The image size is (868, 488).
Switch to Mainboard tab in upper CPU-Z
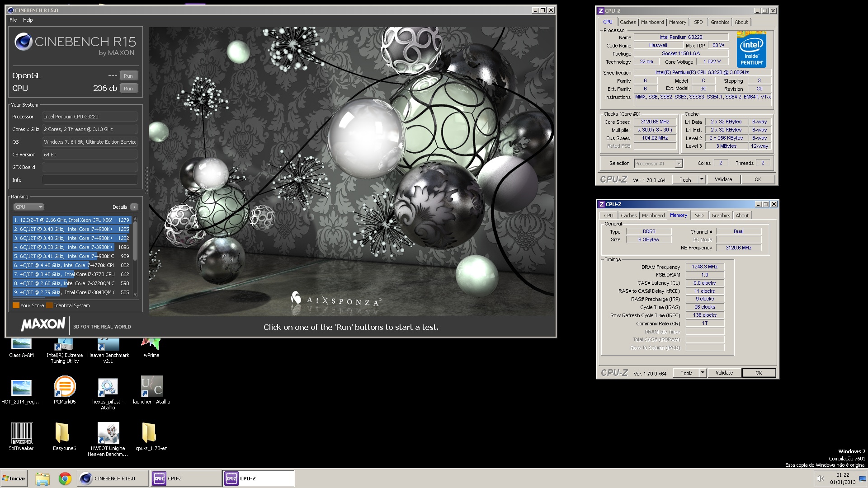(x=652, y=22)
